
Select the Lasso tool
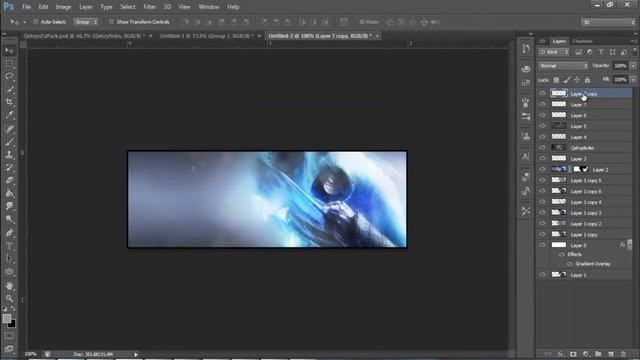pos(9,76)
